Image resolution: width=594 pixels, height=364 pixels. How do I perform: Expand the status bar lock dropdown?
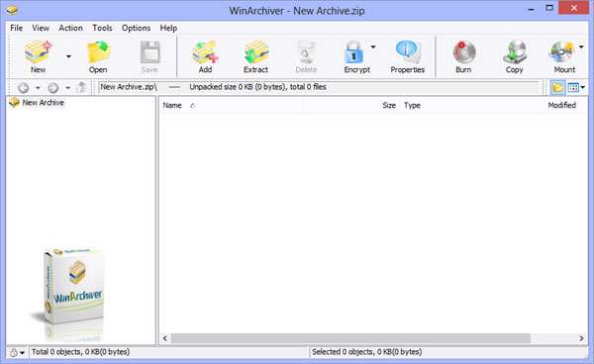pos(23,353)
